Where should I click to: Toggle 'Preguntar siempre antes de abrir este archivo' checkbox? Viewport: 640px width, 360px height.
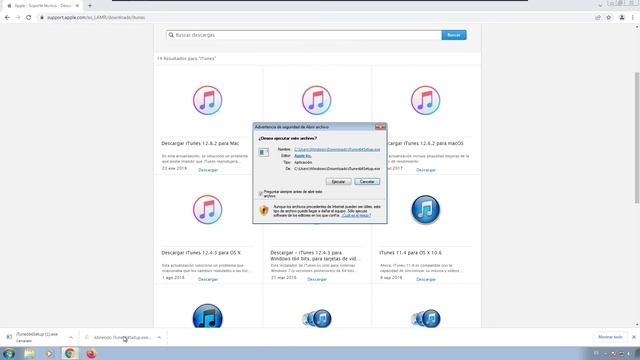(260, 194)
